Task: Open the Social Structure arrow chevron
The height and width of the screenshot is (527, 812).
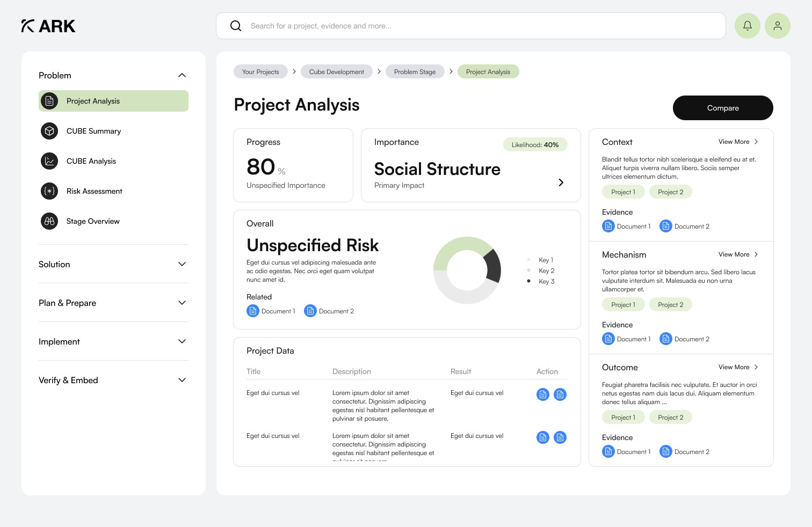Action: tap(561, 182)
